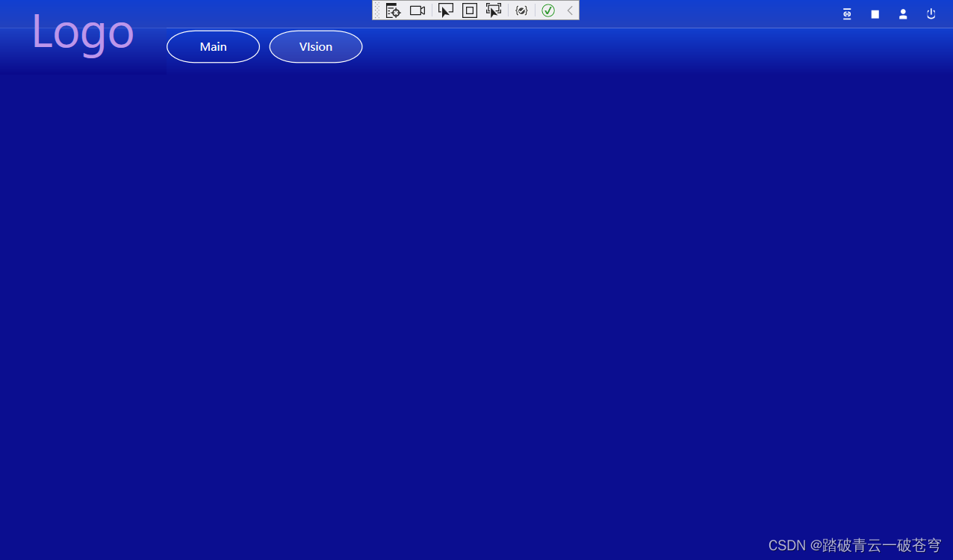
Task: Switch to the Main tab button
Action: (213, 47)
